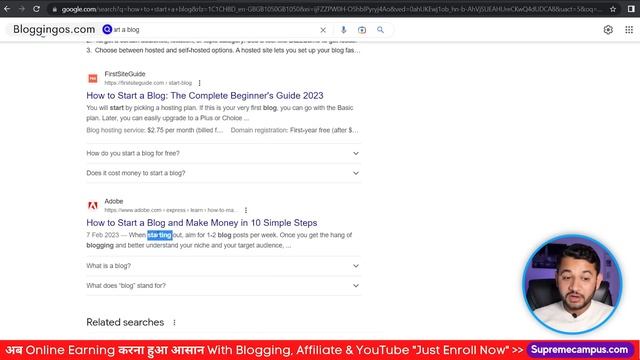Click the adobe.com URL breadcrumb

[x=171, y=210]
